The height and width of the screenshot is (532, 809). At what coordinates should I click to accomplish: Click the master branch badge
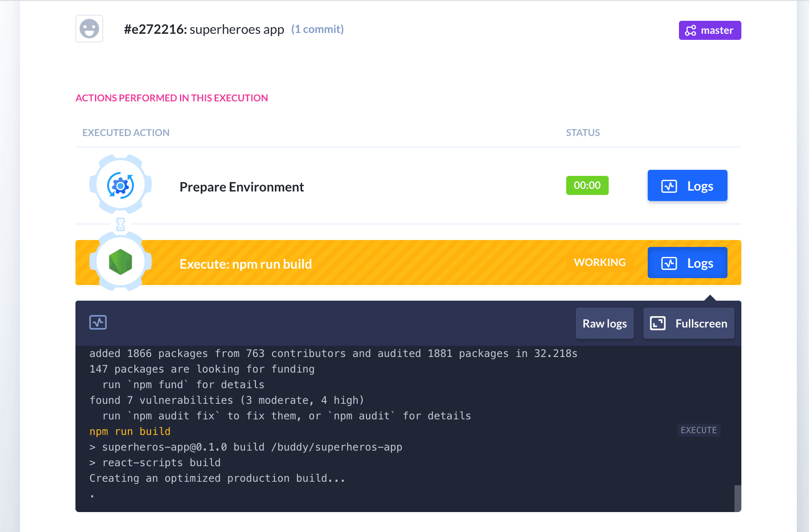(x=710, y=30)
